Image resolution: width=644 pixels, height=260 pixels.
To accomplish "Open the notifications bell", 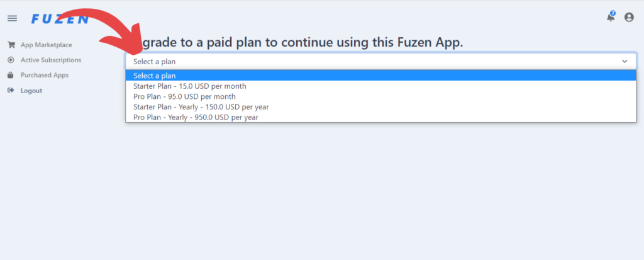I will click(x=611, y=17).
